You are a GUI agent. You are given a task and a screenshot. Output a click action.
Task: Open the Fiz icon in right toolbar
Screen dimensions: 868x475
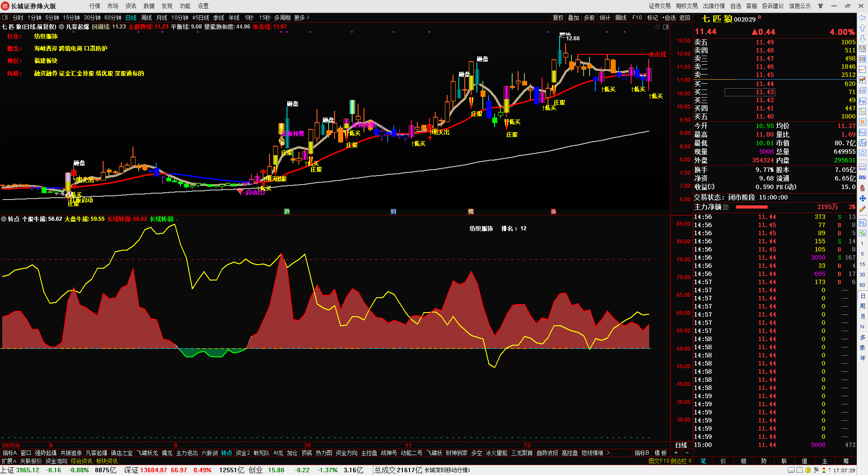click(x=863, y=133)
